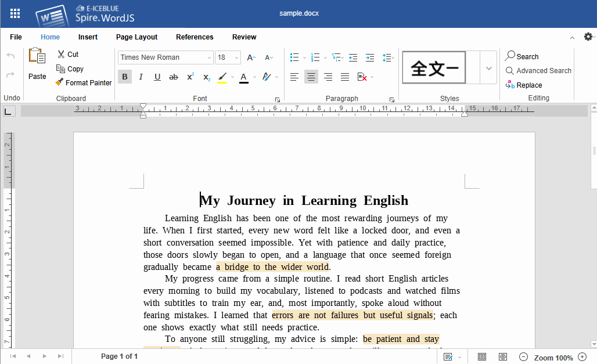Click the clear formatting icon
This screenshot has height=364, width=597.
point(267,77)
